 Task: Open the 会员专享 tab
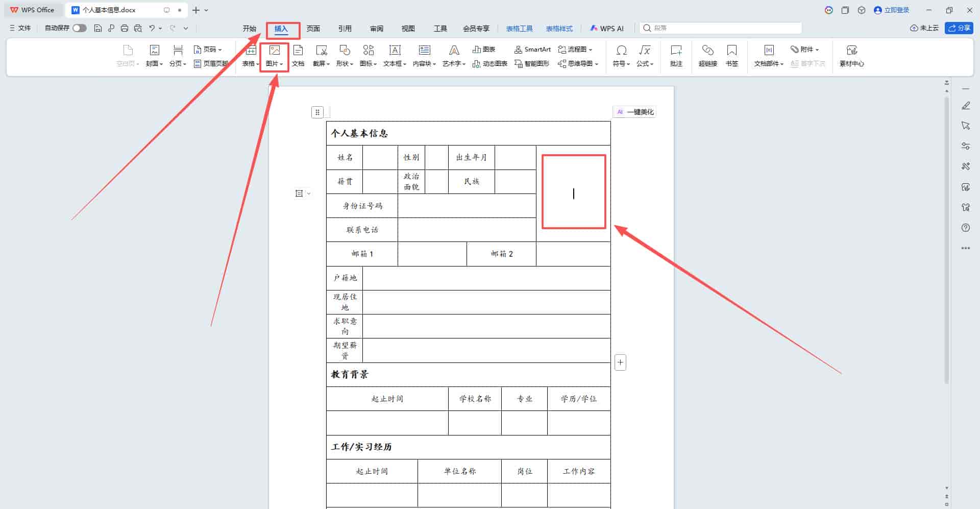476,29
